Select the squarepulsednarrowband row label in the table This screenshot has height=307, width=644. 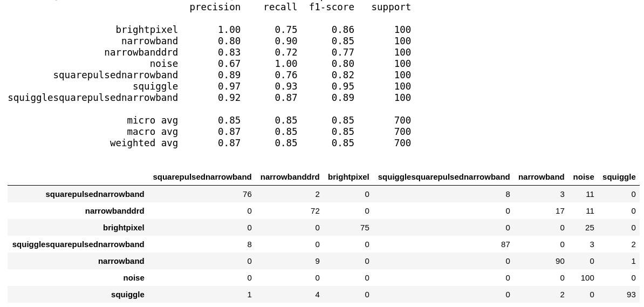[x=95, y=194]
